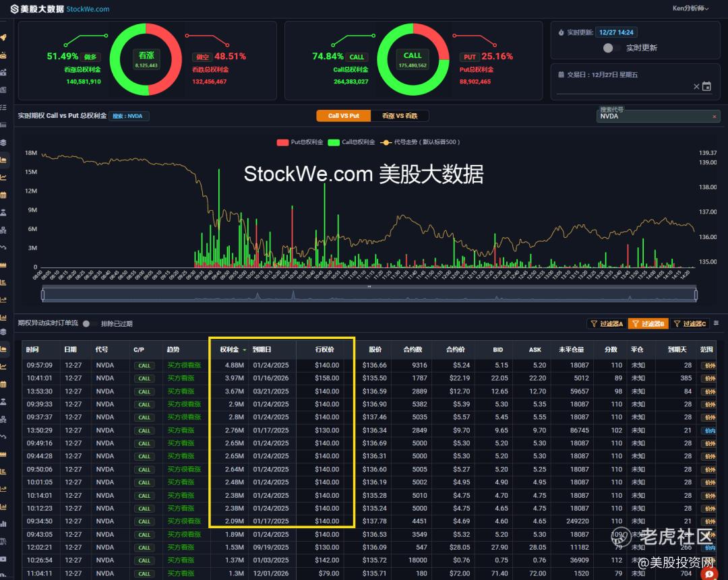Clear the NVDA search with the red x
Image resolution: width=728 pixels, height=580 pixels.
point(714,117)
